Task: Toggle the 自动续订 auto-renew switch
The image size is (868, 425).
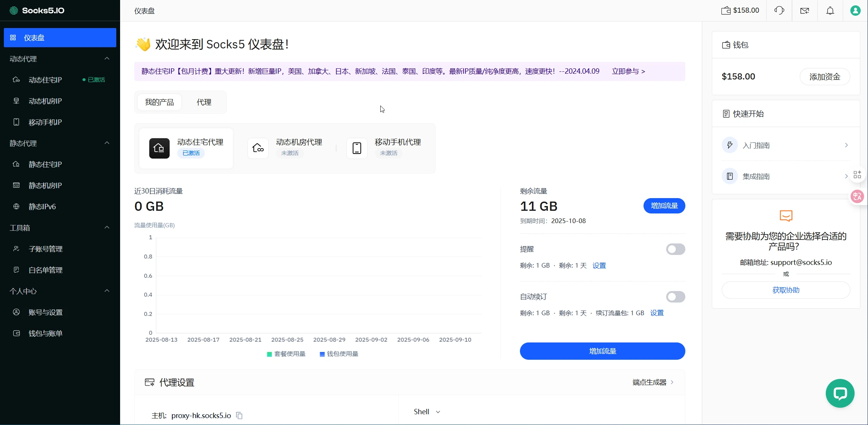Action: 675,297
